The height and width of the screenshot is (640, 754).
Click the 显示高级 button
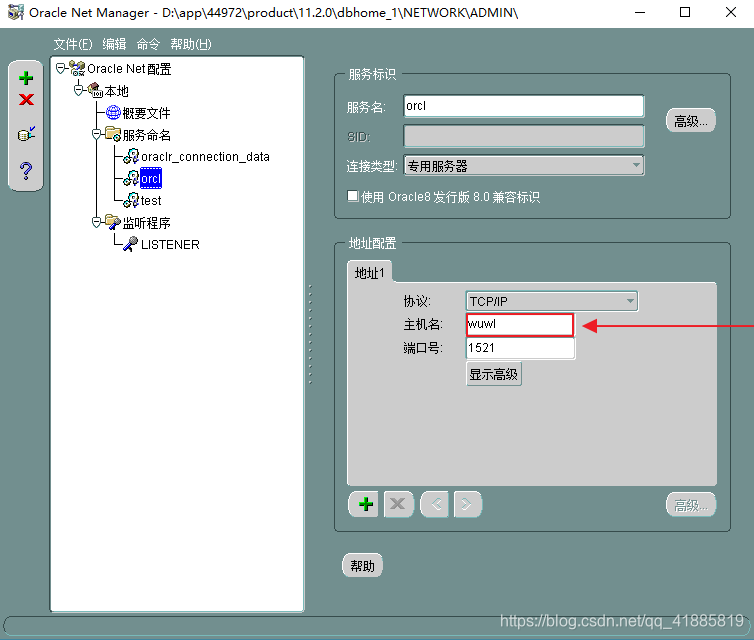point(493,374)
